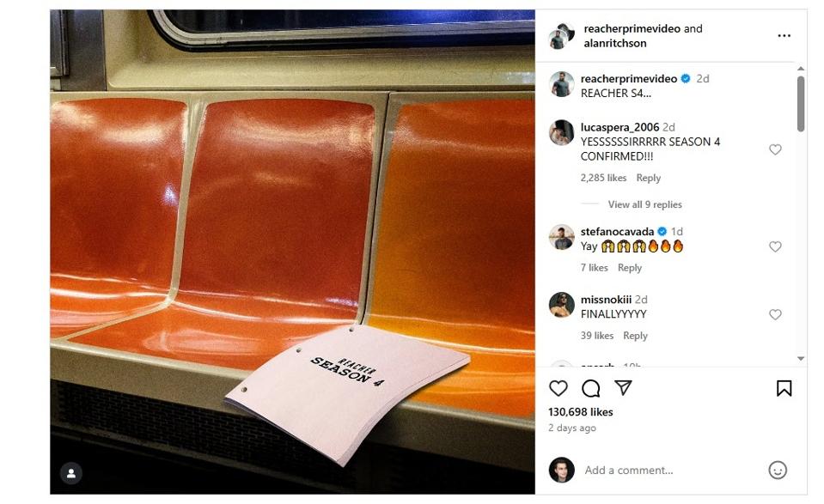Screen dimensions: 824x504
Task: Click the scroll down arrow in comments
Action: click(x=800, y=359)
